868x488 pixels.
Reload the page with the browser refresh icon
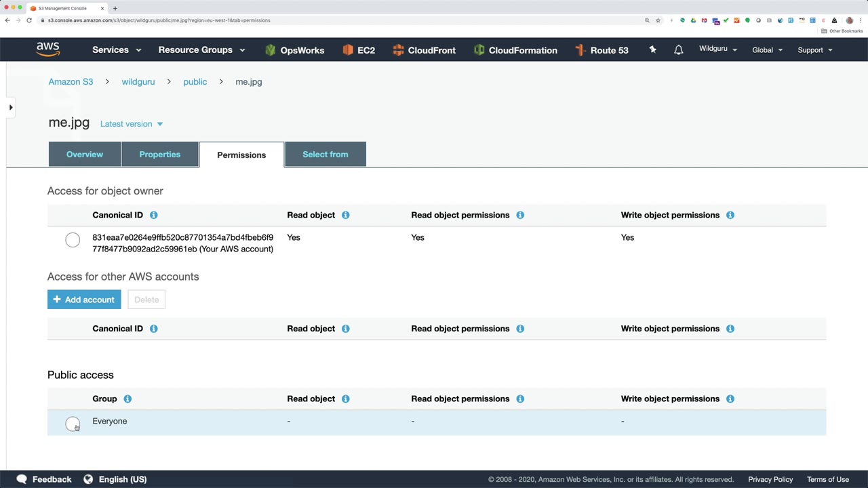pyautogui.click(x=29, y=20)
